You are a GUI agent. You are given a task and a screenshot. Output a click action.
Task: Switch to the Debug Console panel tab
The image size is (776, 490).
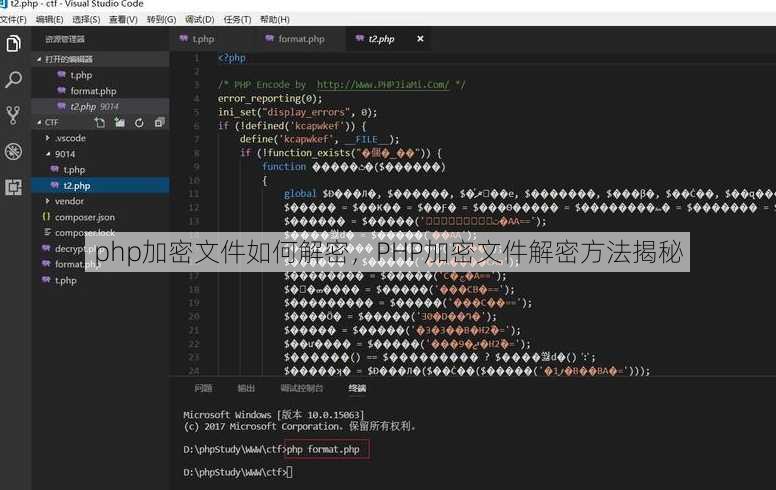point(302,388)
